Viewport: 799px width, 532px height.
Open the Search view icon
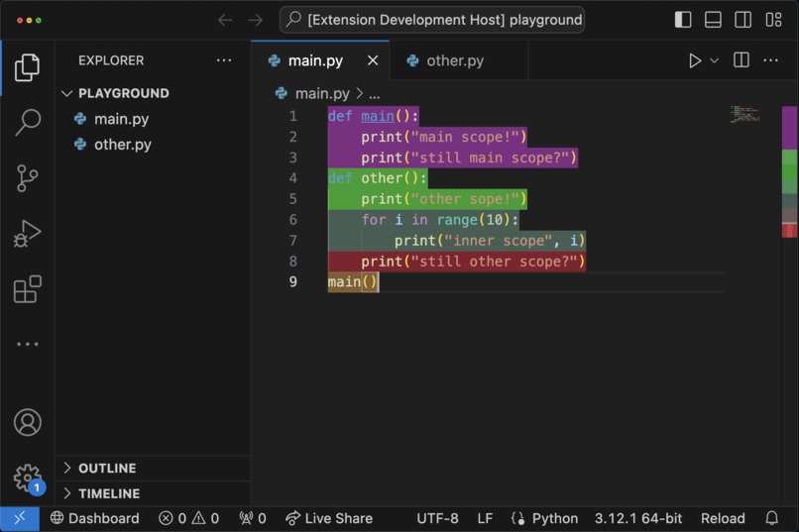coord(27,123)
